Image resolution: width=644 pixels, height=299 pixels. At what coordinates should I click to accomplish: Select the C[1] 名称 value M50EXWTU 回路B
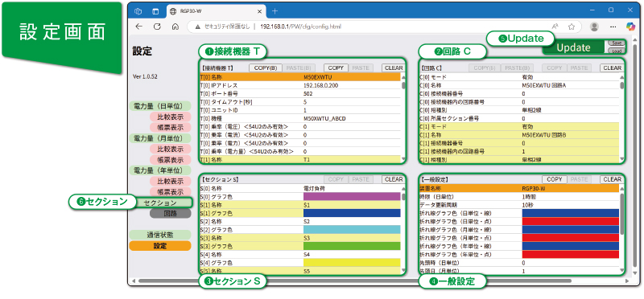[544, 135]
